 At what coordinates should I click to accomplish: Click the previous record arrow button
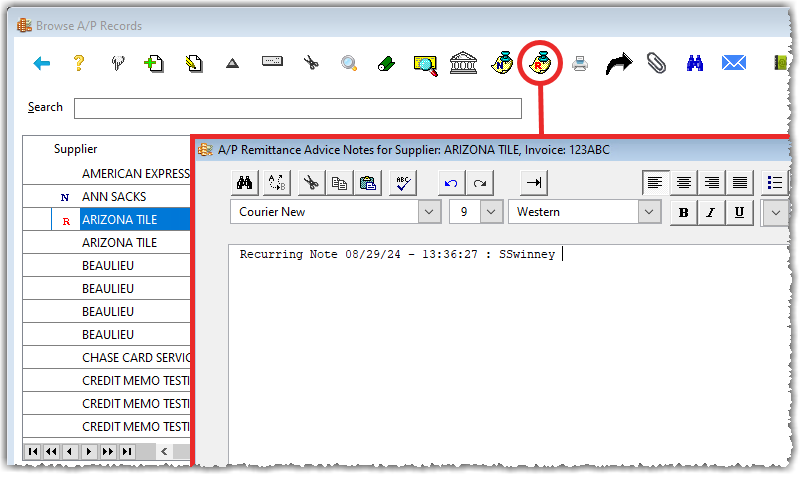(70, 452)
